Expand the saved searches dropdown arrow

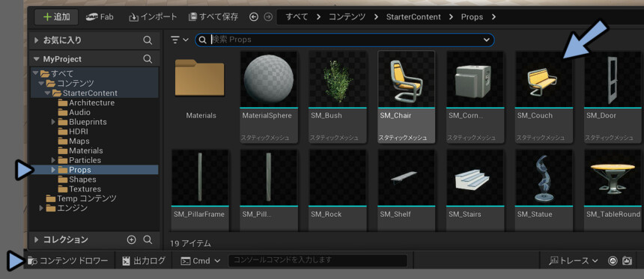[x=487, y=40]
